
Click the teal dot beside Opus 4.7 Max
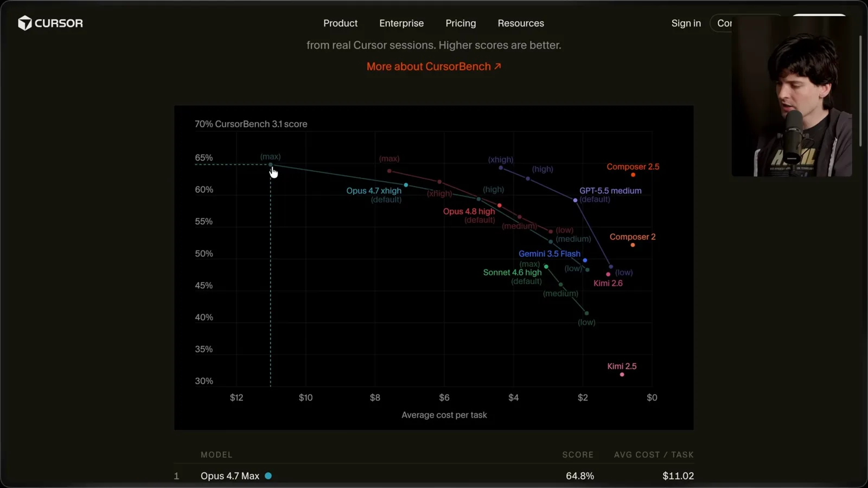[x=268, y=476]
